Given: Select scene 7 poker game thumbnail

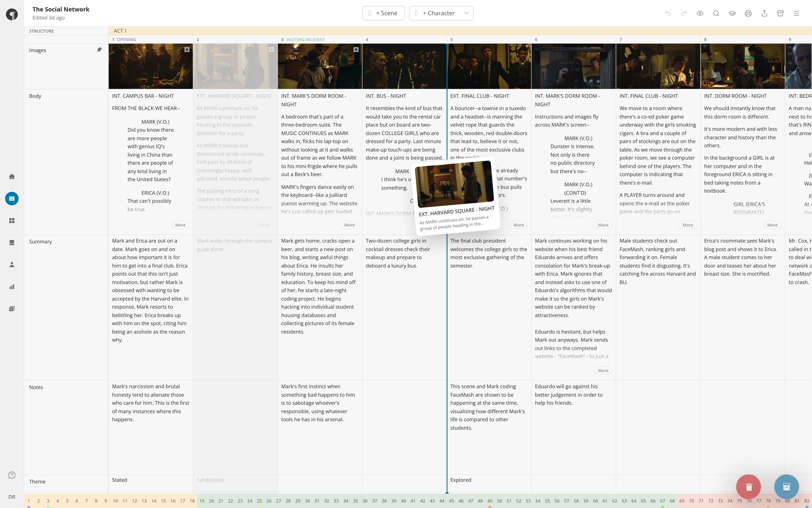Looking at the screenshot, I should (x=658, y=66).
